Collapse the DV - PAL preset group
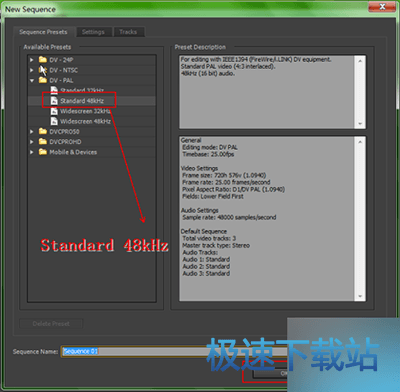Image resolution: width=400 pixels, height=392 pixels. click(32, 81)
